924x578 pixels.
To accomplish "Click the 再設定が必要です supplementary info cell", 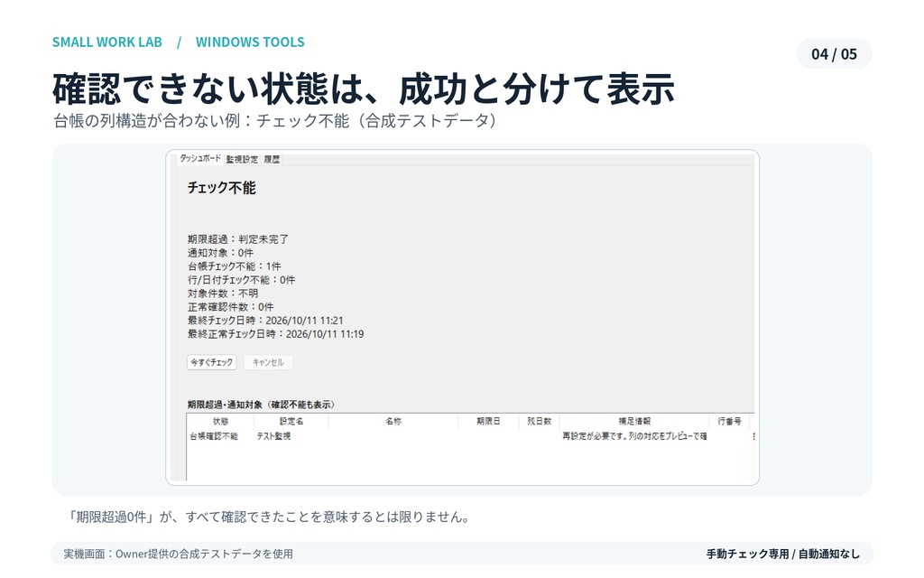I will (x=634, y=436).
